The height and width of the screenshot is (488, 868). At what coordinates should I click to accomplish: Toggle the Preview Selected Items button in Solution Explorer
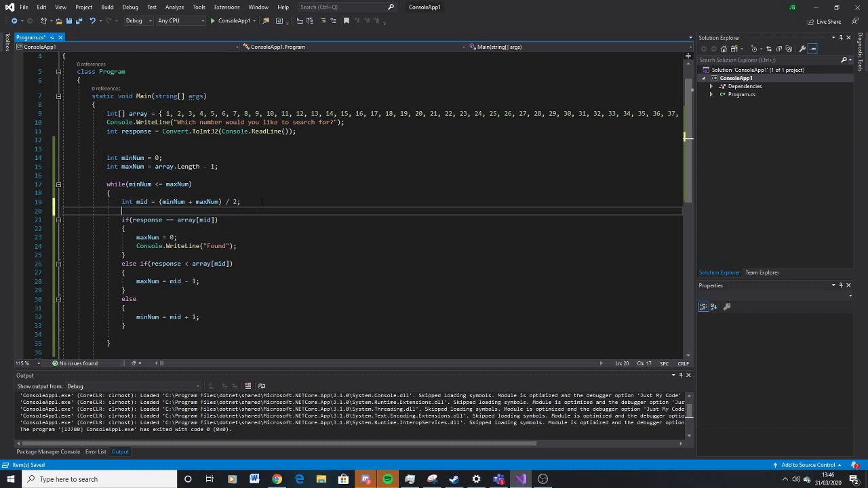tap(813, 49)
